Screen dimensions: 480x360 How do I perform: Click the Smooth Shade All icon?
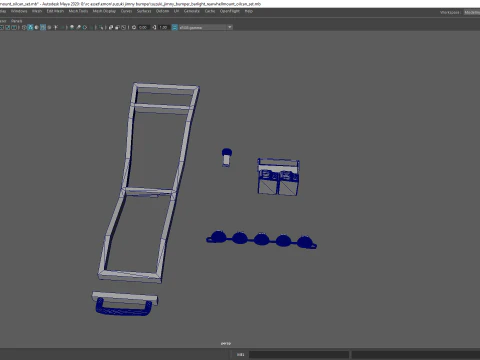(x=30, y=27)
